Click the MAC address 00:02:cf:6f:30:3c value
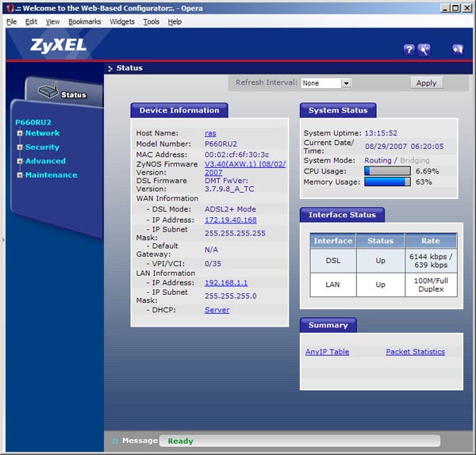The image size is (476, 455). pyautogui.click(x=236, y=155)
